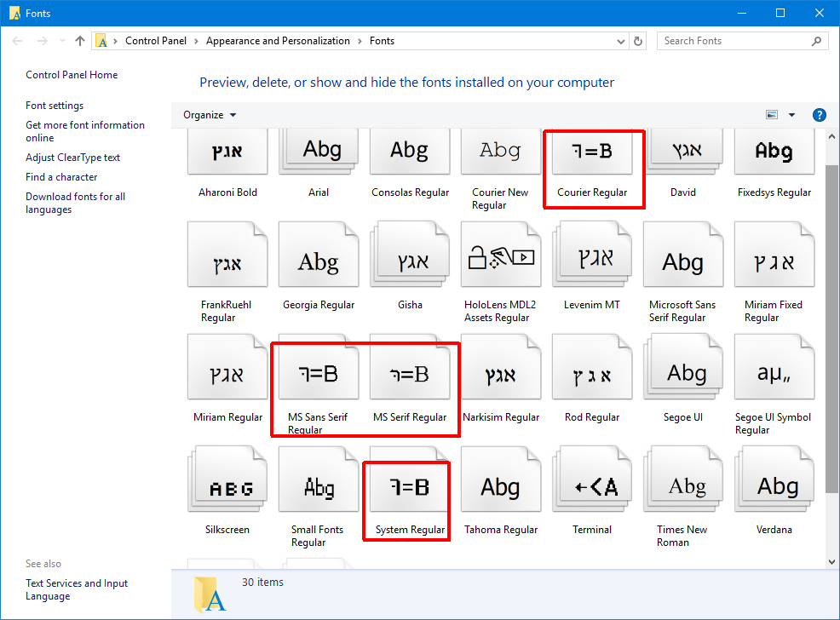Viewport: 840px width, 620px height.
Task: Click the vertical scrollbar thumb
Action: pyautogui.click(x=831, y=329)
